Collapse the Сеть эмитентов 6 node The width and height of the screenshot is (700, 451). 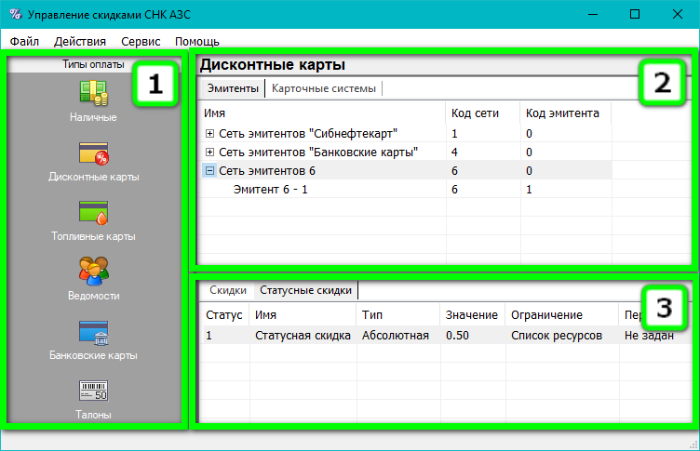pos(210,171)
